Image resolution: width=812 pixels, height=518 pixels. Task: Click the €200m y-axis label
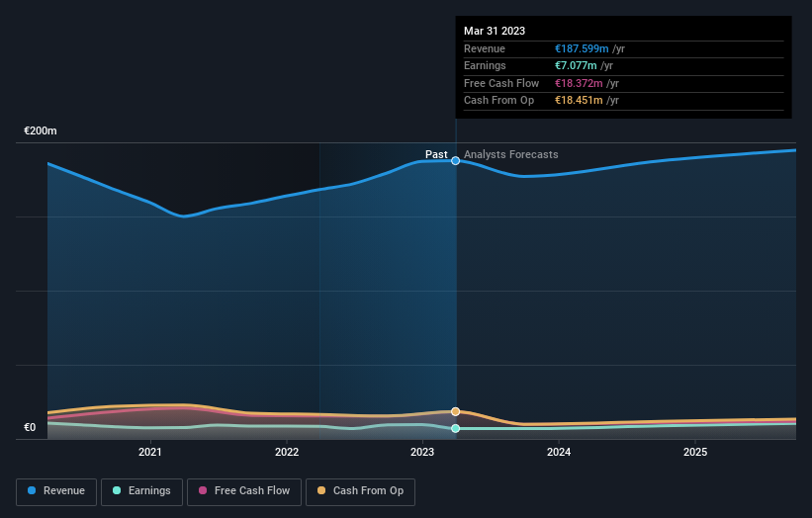pos(41,130)
